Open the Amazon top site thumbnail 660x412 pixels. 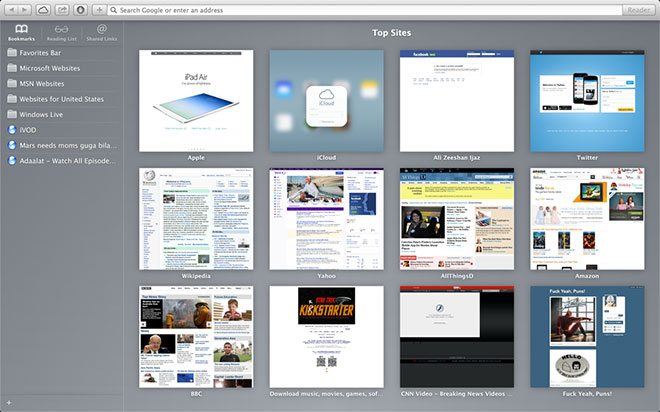pyautogui.click(x=587, y=219)
